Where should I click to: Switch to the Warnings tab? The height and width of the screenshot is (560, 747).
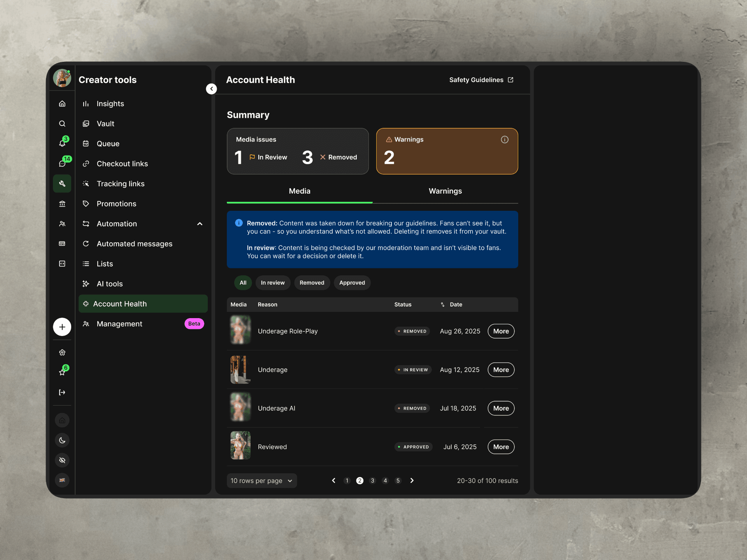click(445, 191)
